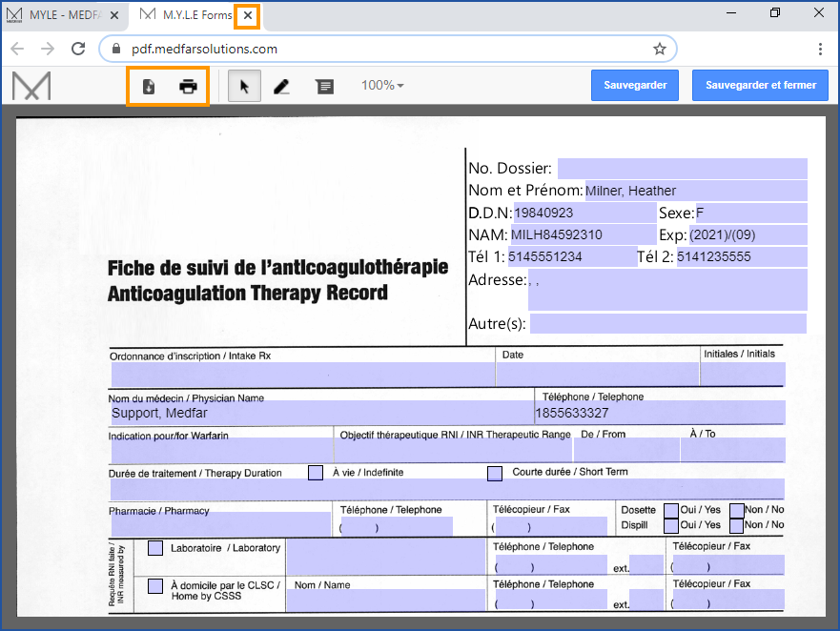The height and width of the screenshot is (631, 840).
Task: Check the À vie / Indefinite box
Action: pyautogui.click(x=316, y=473)
